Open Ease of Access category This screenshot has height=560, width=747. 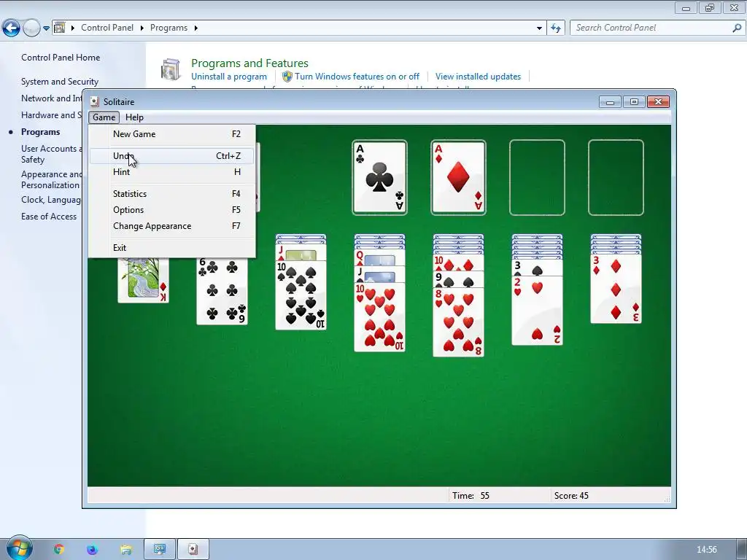[49, 216]
